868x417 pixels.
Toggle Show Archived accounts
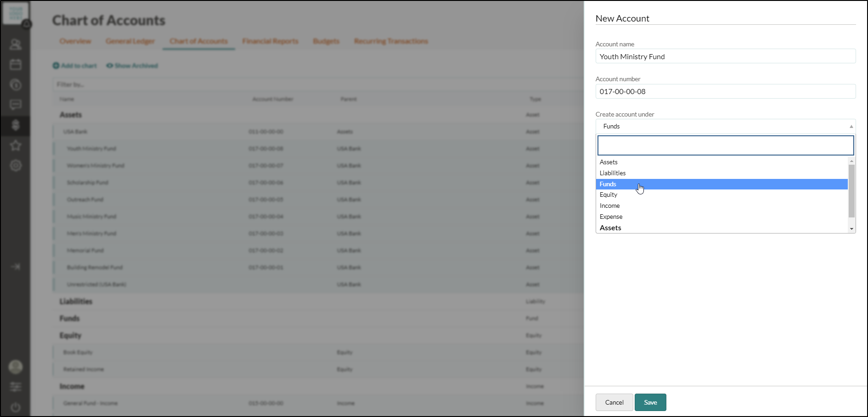[132, 66]
